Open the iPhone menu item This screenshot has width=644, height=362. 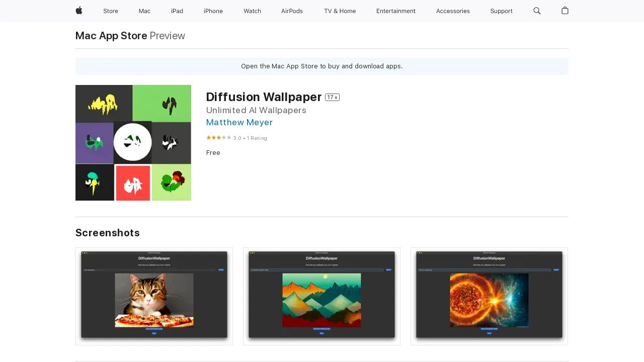[x=213, y=11]
